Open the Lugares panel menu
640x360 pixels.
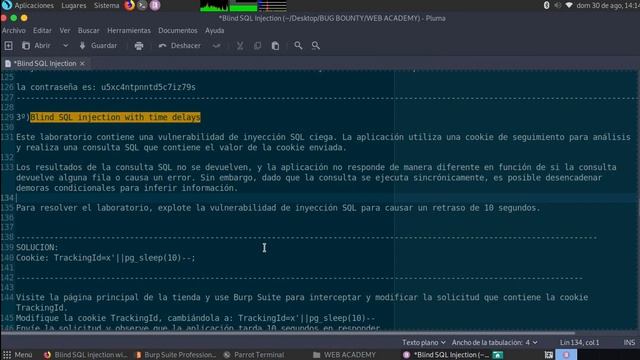click(73, 5)
